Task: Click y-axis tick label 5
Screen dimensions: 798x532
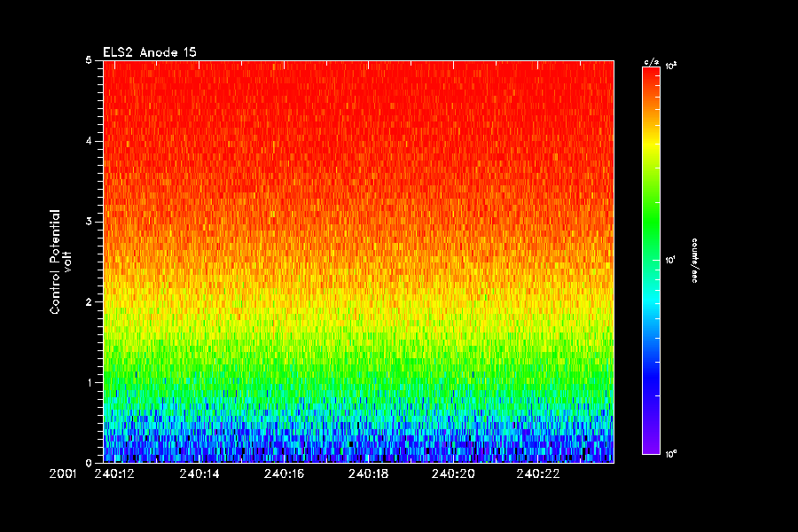Action: (89, 60)
